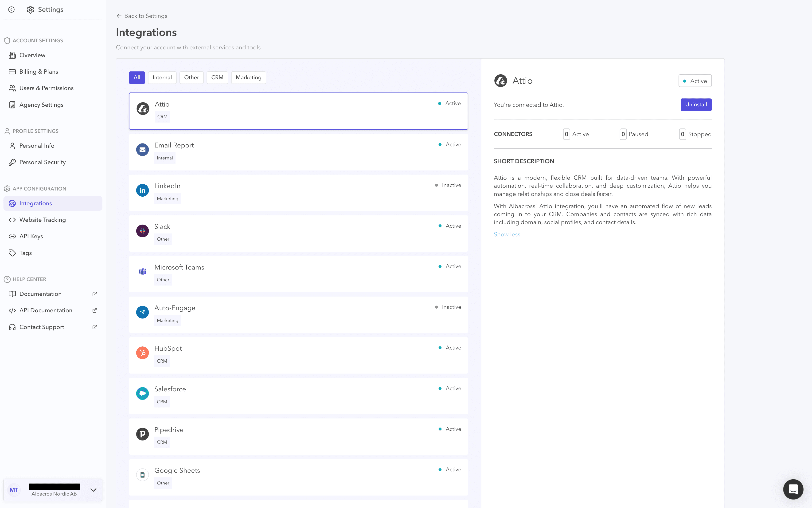Click the Google Sheets integration name
This screenshot has width=812, height=508.
[177, 471]
